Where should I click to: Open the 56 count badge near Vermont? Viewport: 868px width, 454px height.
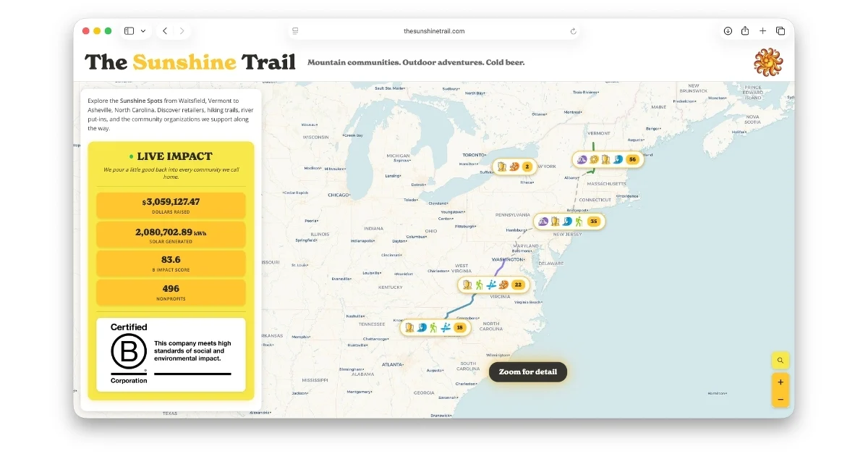pyautogui.click(x=632, y=159)
